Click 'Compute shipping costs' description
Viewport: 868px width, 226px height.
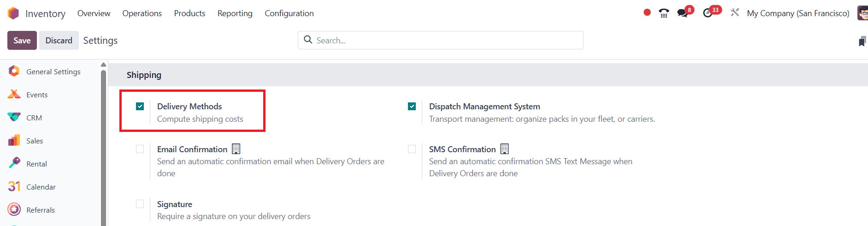click(x=200, y=119)
